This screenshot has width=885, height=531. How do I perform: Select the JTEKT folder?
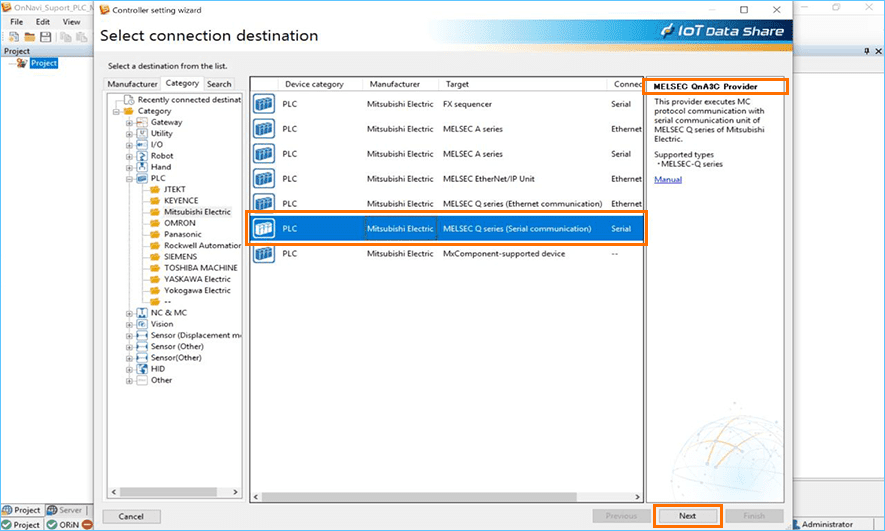point(174,190)
